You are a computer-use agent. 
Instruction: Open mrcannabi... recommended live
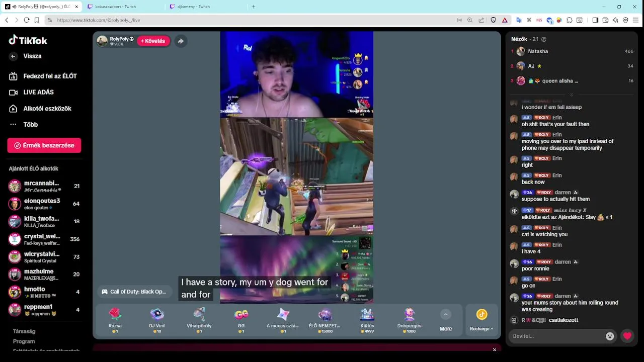point(44,186)
